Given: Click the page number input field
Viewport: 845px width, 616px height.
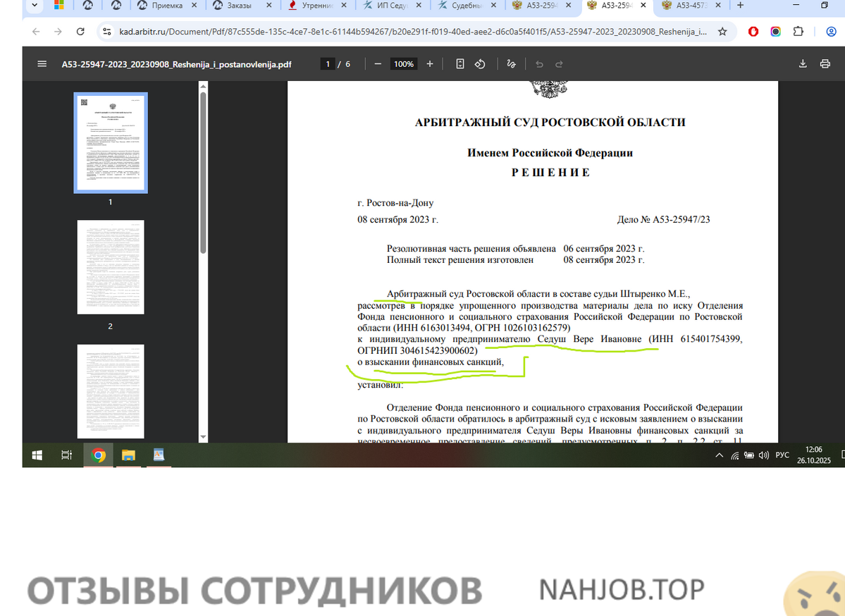Looking at the screenshot, I should tap(328, 64).
